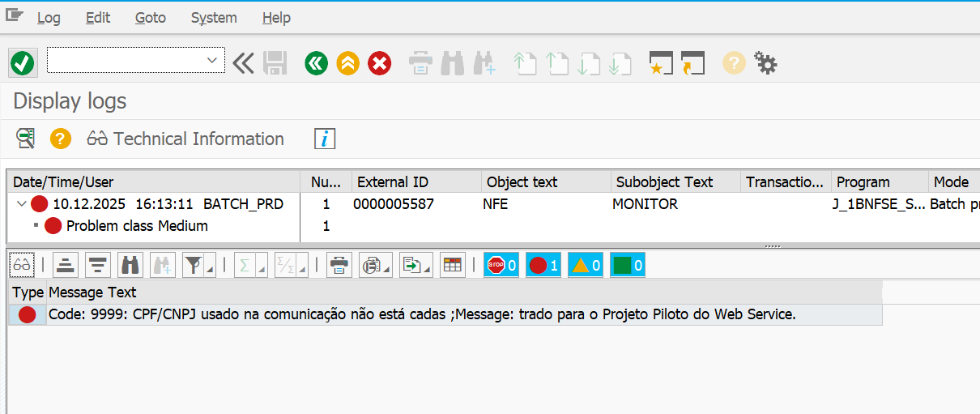Click the Sort Ascending icon in message toolbar
The image size is (980, 414).
(x=66, y=264)
